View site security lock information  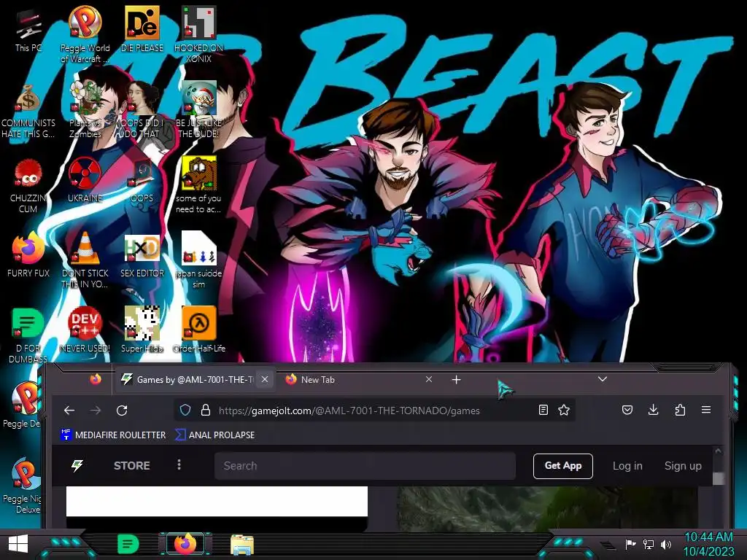[205, 410]
